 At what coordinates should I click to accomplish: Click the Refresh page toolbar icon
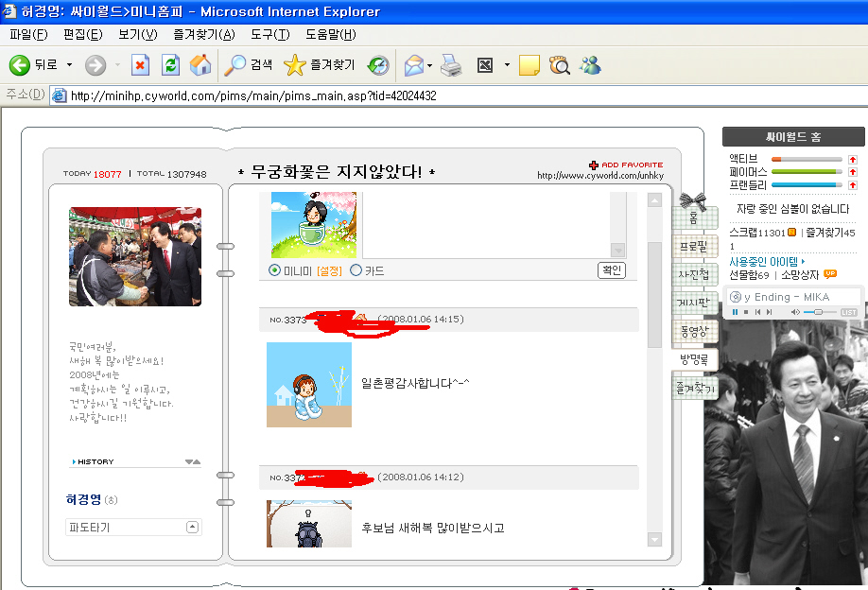[x=170, y=65]
